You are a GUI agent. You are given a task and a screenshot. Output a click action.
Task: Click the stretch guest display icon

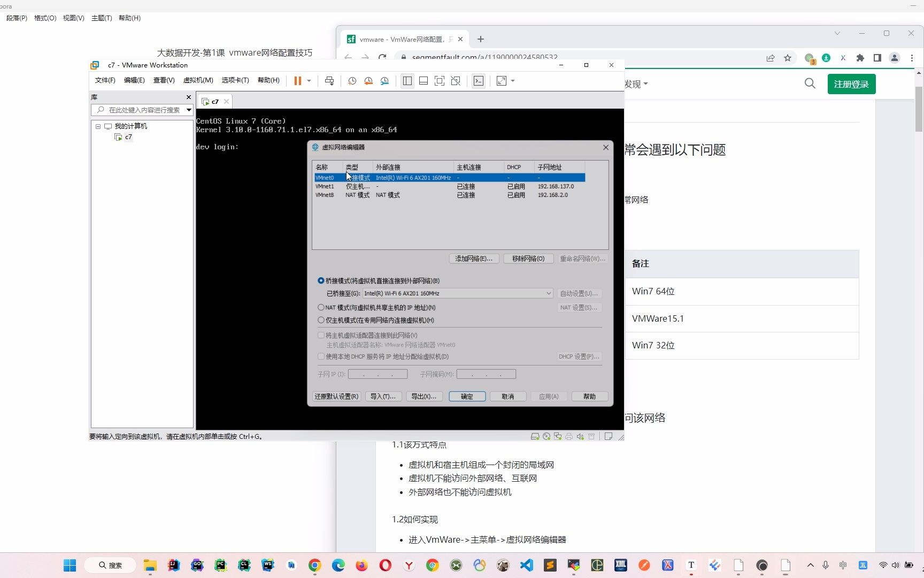pyautogui.click(x=502, y=81)
